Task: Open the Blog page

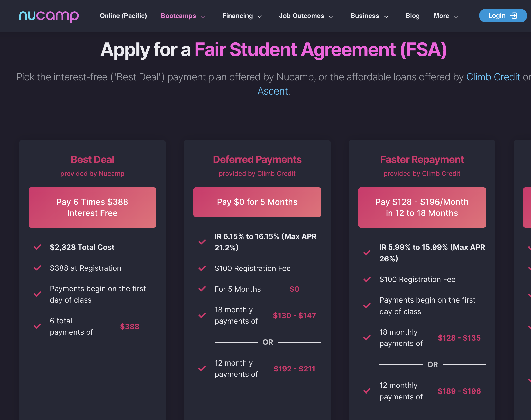Action: tap(412, 16)
